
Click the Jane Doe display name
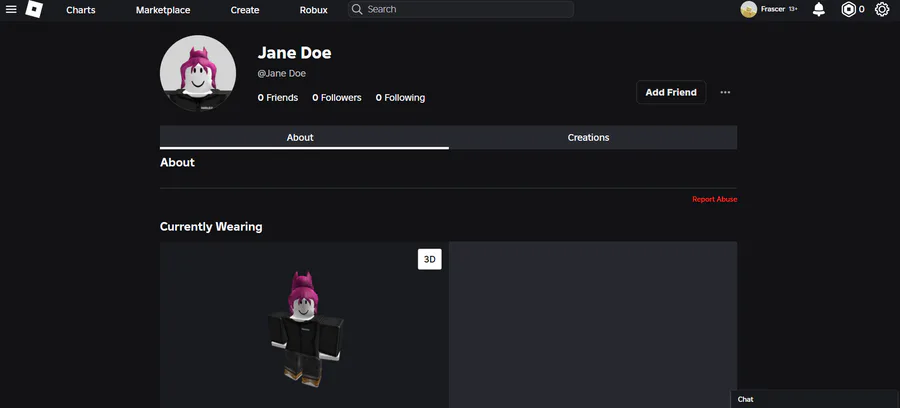294,53
